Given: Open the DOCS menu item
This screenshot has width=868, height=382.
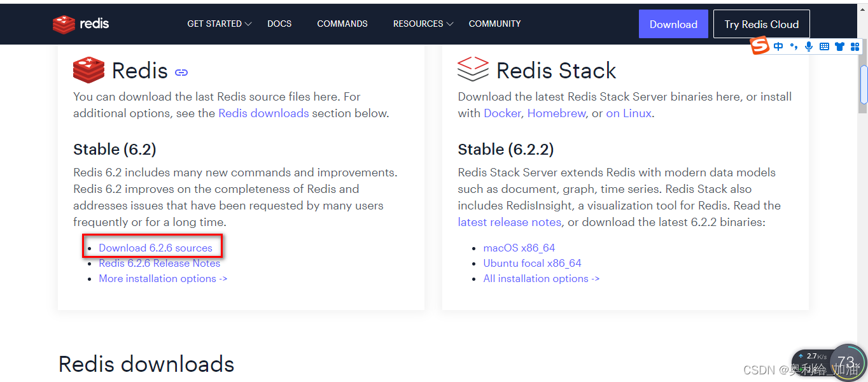Looking at the screenshot, I should (279, 24).
